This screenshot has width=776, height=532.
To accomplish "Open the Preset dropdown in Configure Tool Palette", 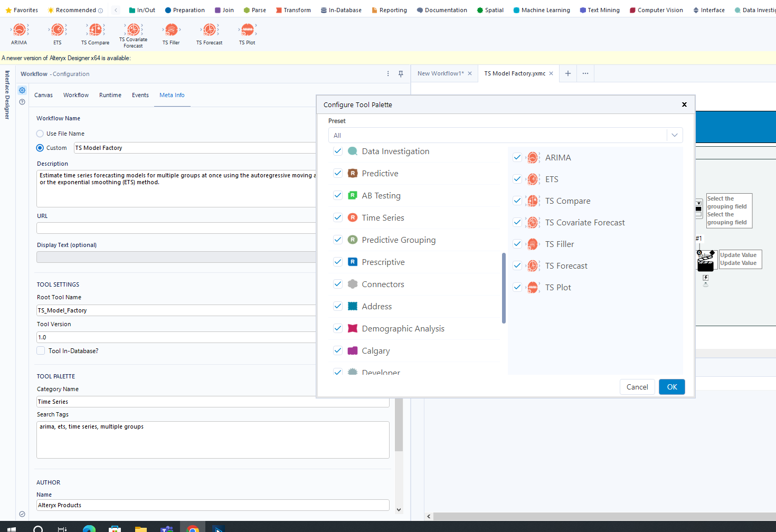I will click(x=674, y=135).
